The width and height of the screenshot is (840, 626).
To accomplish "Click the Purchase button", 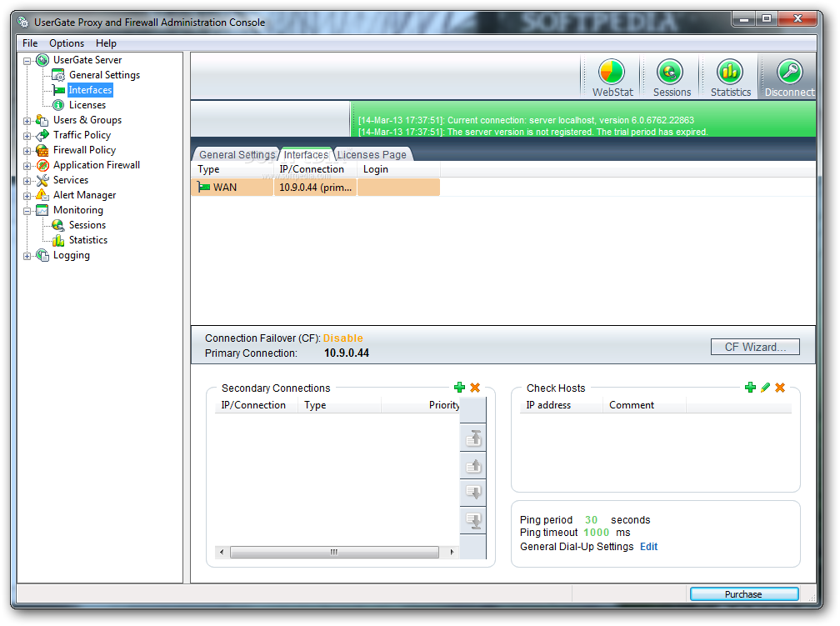I will 743,593.
